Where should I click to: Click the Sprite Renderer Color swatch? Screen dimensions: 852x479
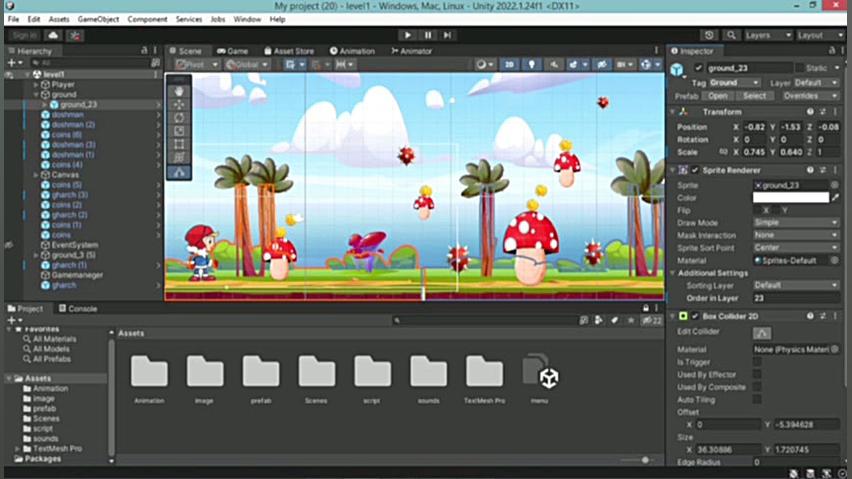[x=791, y=198]
